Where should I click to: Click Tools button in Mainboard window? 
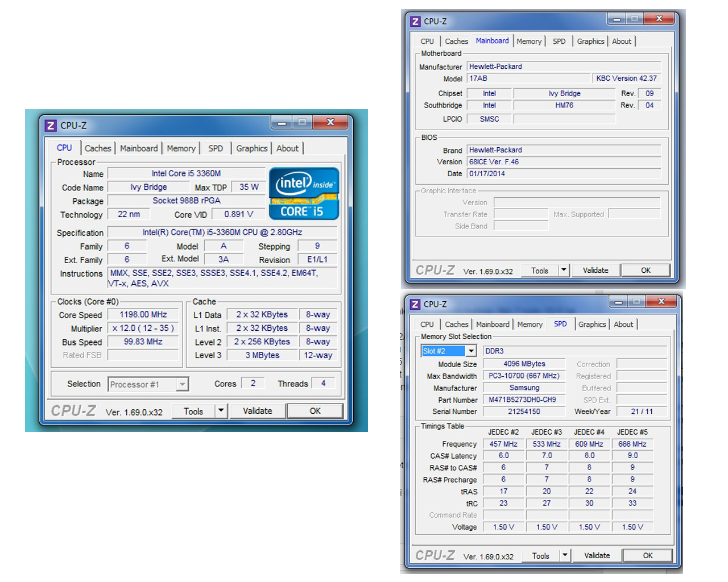tap(540, 271)
